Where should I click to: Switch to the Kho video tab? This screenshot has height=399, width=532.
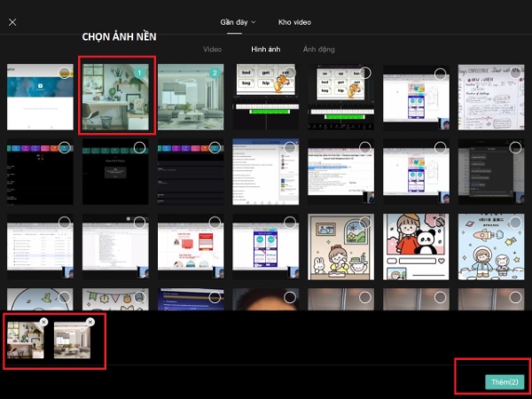point(294,22)
